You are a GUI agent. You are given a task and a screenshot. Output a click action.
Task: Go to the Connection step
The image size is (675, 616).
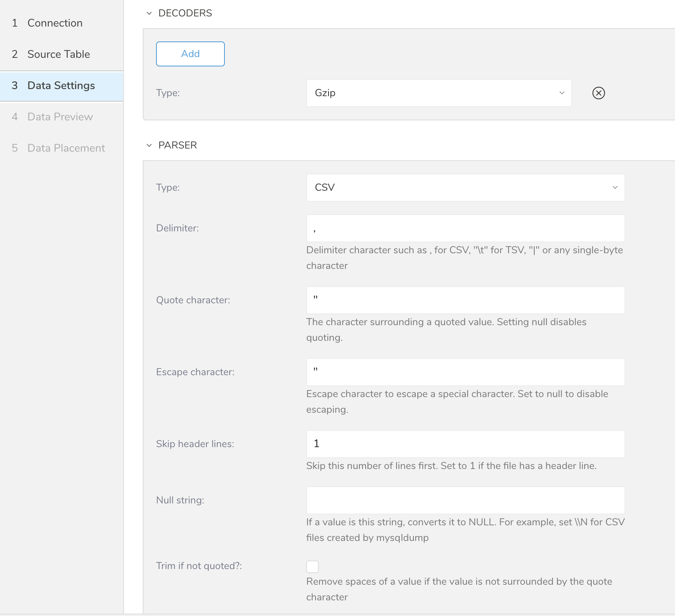click(55, 23)
